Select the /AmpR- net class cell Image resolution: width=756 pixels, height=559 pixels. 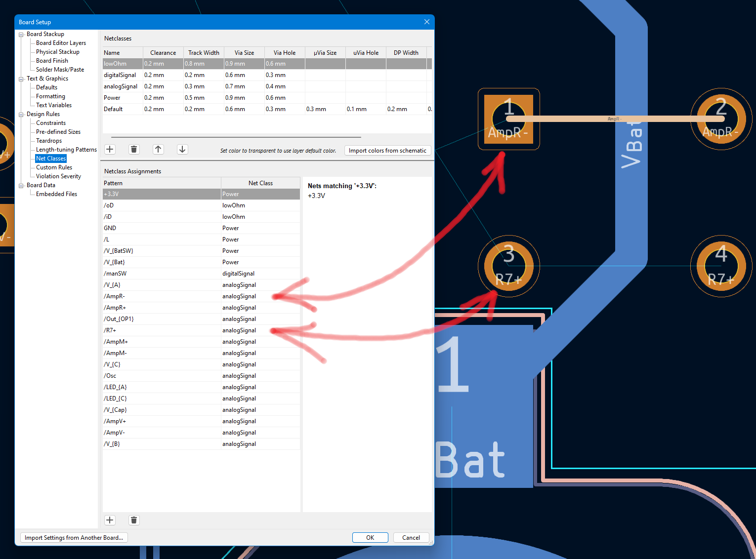260,296
